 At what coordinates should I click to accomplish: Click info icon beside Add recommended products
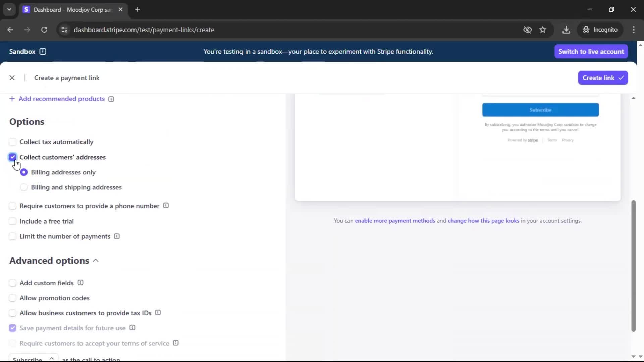(x=111, y=99)
